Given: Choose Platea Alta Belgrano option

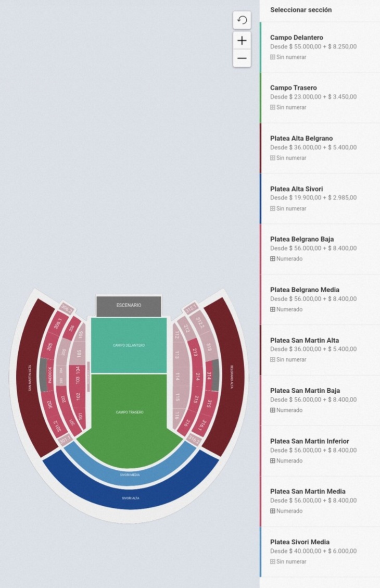Looking at the screenshot, I should pos(320,148).
